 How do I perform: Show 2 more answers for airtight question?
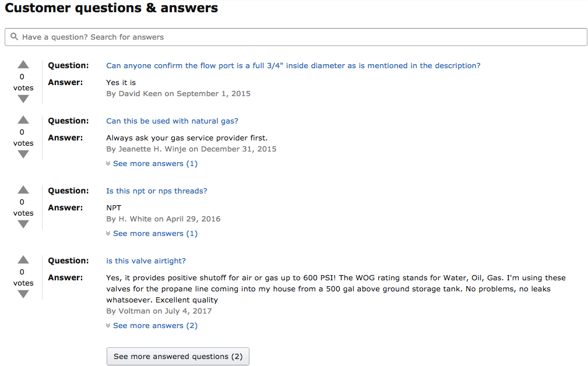coord(152,326)
